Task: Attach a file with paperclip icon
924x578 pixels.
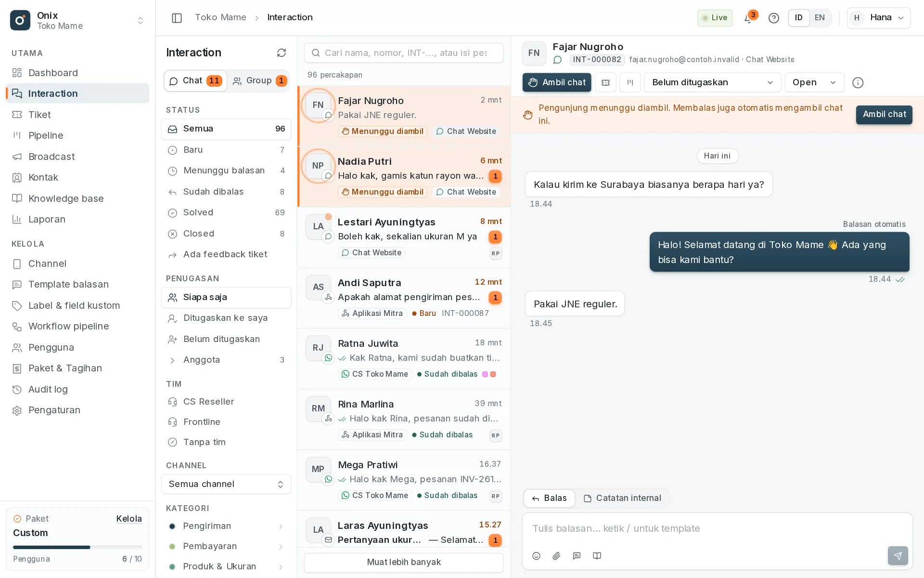Action: 556,556
